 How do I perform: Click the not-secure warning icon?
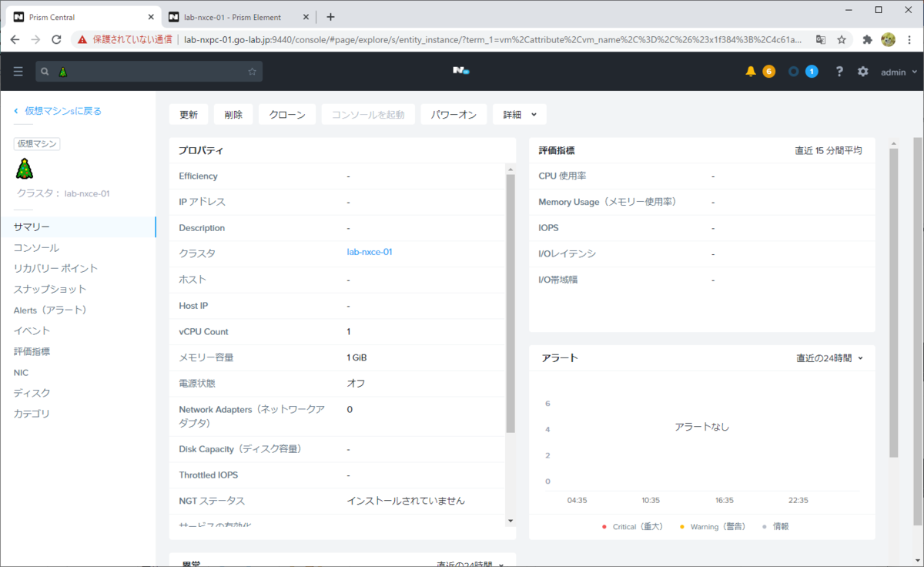[x=82, y=39]
